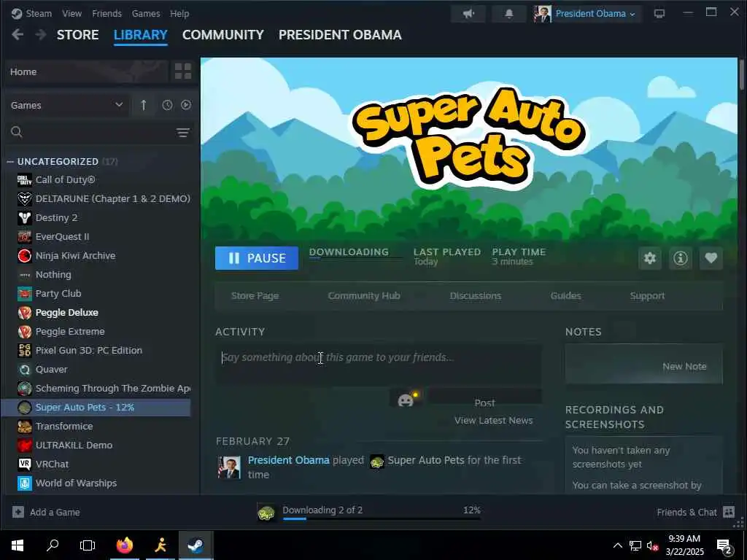
Task: Open the Windows action center notifications icon
Action: click(x=724, y=545)
